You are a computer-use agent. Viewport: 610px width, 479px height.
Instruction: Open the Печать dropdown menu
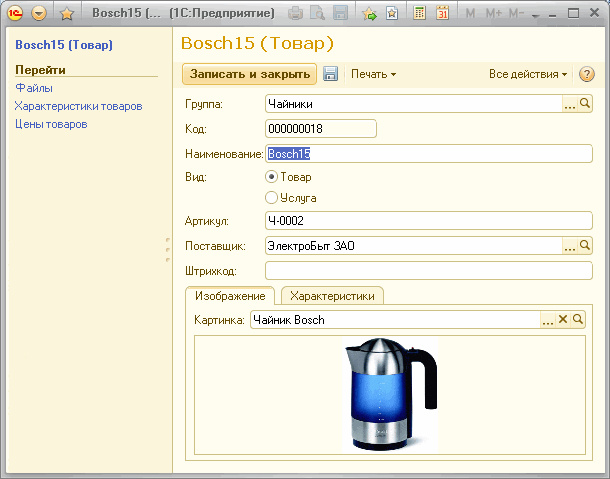[x=373, y=74]
